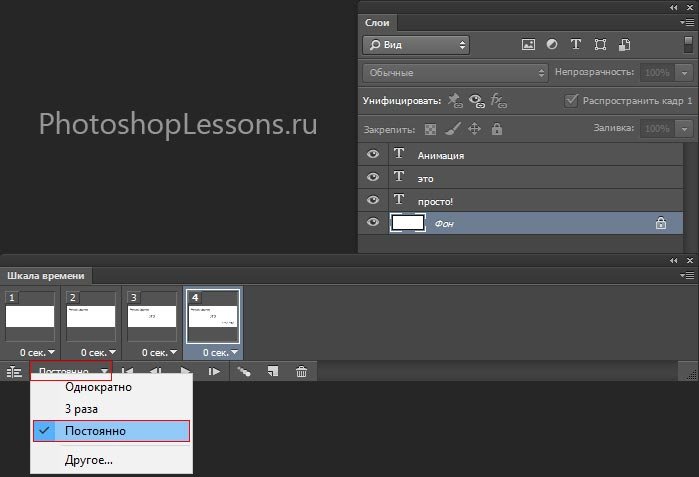Toggle the Распространить кадр 1 checkbox
Image resolution: width=699 pixels, height=477 pixels.
point(571,101)
